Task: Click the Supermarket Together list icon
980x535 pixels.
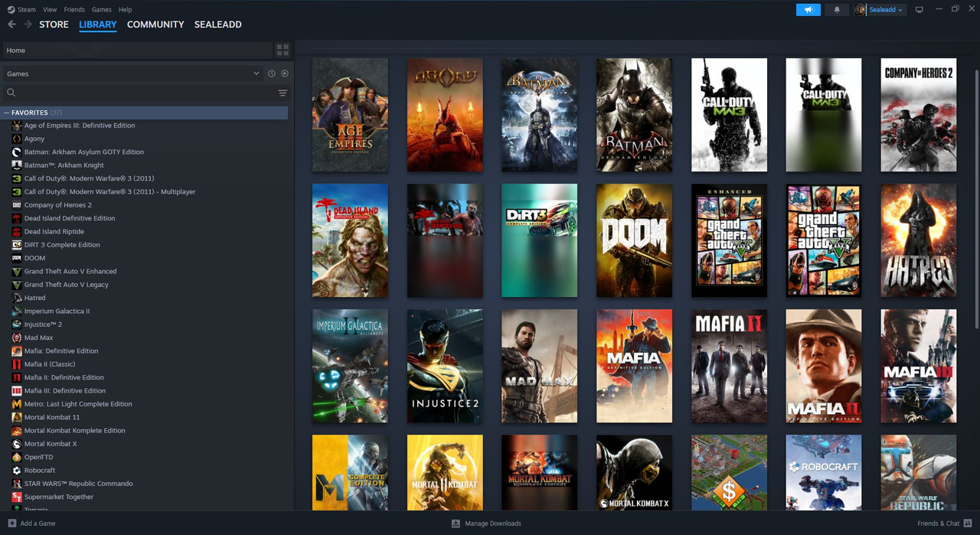Action: (17, 497)
